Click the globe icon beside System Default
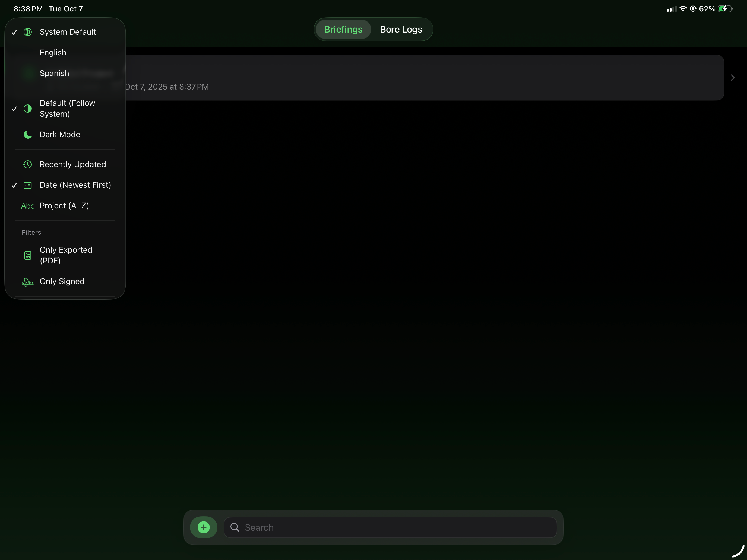 click(x=28, y=32)
